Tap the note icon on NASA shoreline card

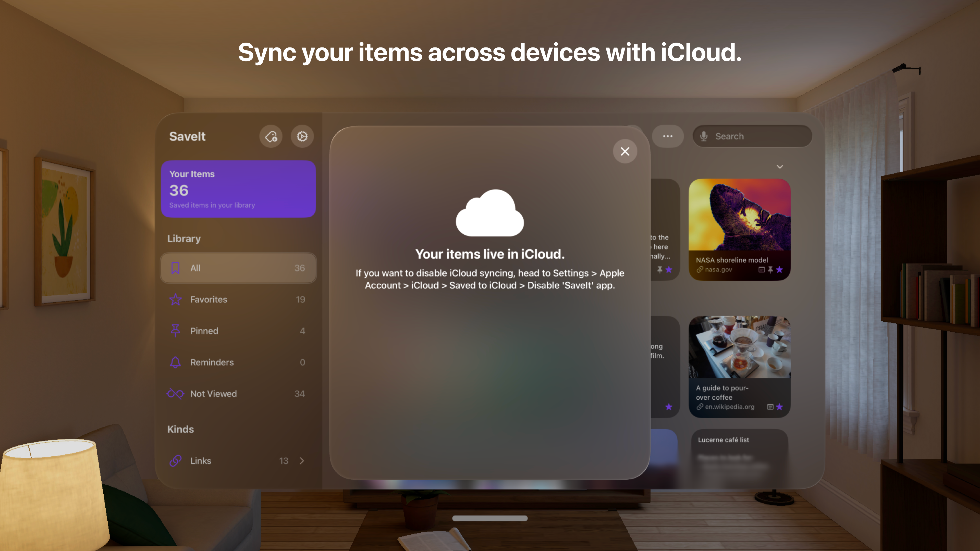coord(761,270)
